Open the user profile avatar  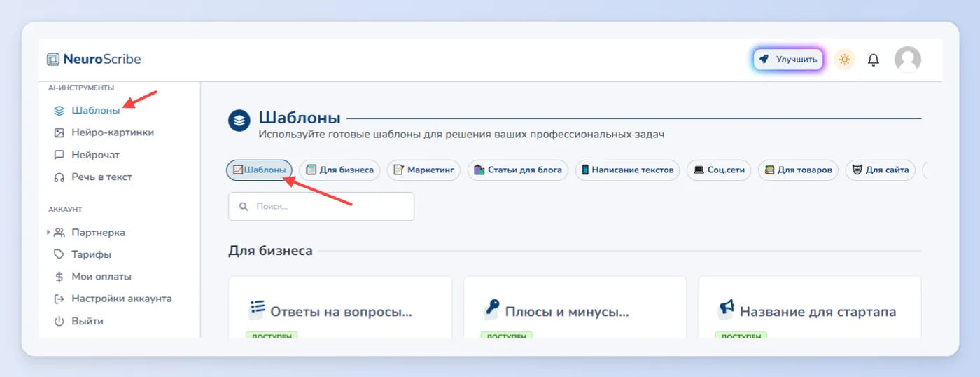[908, 60]
